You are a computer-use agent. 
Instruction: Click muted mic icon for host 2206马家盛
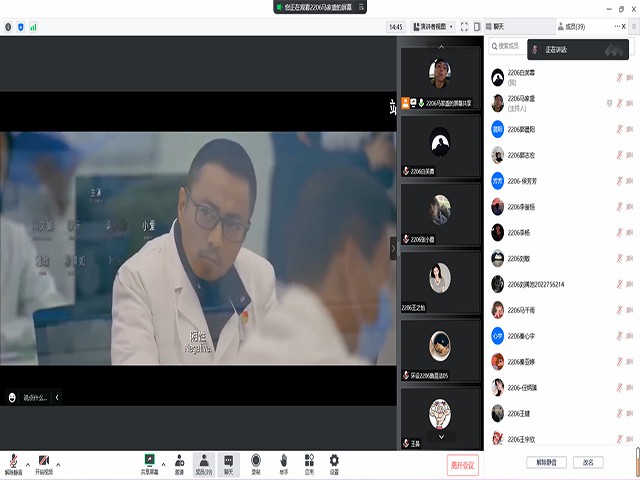coord(620,103)
